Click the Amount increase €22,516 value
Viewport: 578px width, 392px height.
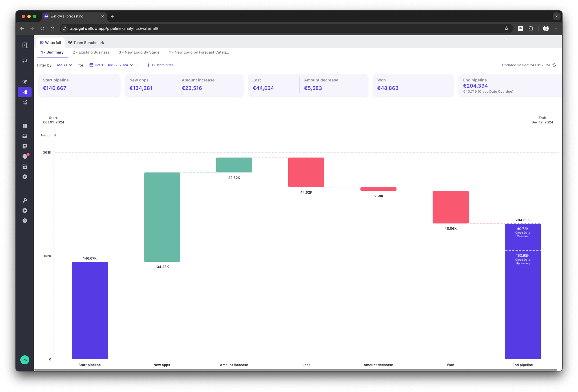(x=192, y=88)
